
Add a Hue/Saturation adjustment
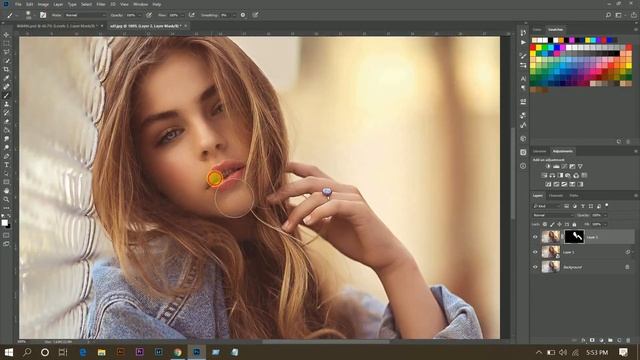(544, 176)
